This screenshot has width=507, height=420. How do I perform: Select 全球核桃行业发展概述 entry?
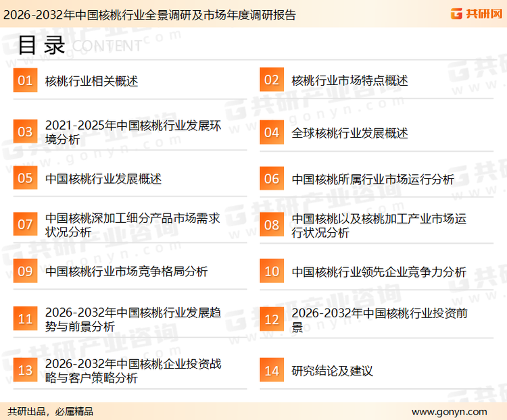(x=349, y=133)
